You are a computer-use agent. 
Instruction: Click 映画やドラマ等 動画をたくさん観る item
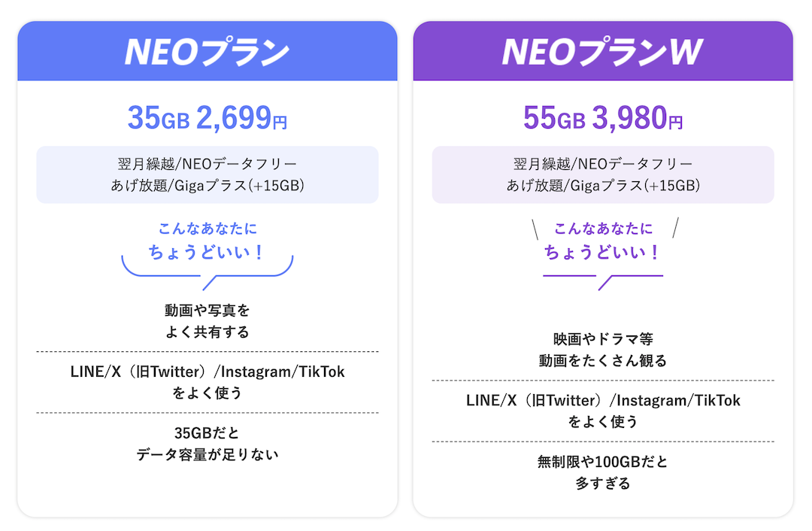(602, 350)
